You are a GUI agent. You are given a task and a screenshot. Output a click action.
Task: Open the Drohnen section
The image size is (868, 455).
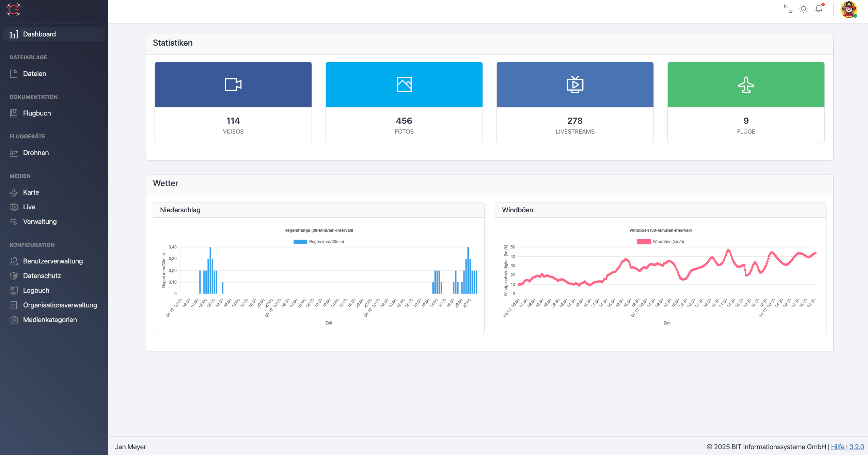coord(36,153)
